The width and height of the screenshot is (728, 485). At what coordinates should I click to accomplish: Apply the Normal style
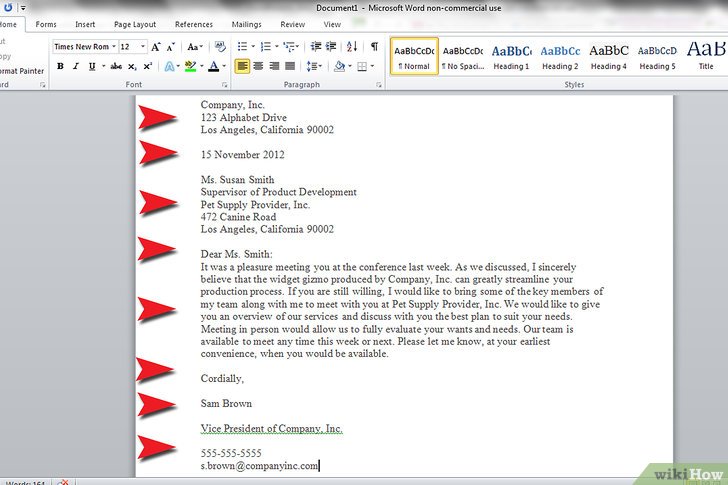[x=414, y=57]
